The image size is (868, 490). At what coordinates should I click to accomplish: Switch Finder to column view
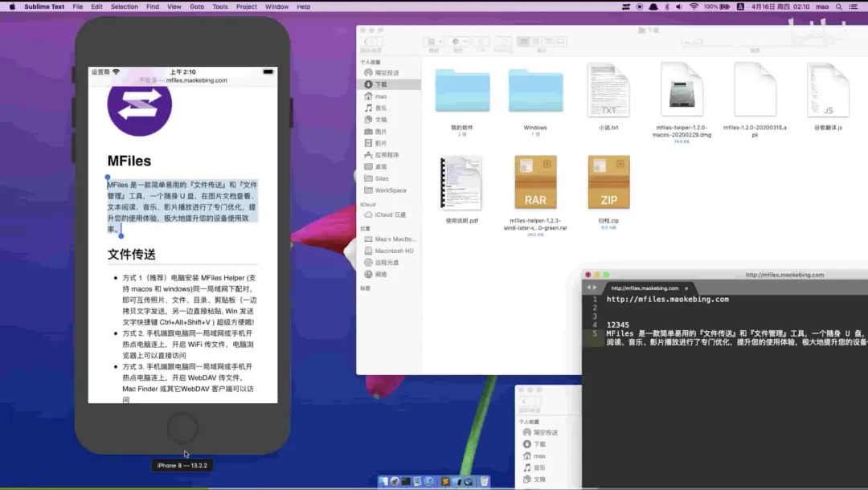[x=548, y=42]
